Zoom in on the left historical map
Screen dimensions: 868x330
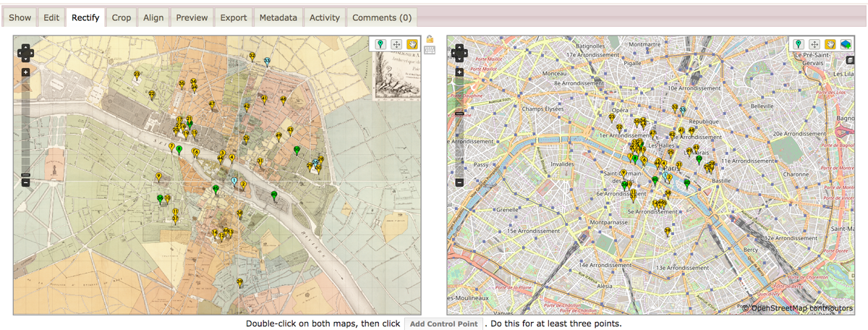pos(25,72)
